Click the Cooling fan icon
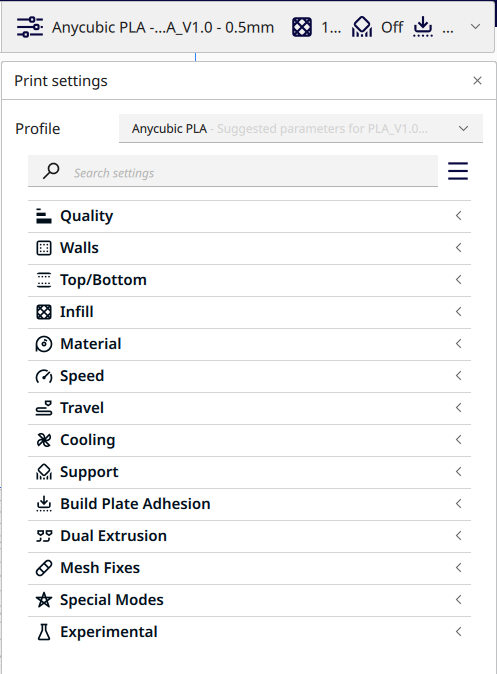Image resolution: width=497 pixels, height=674 pixels. point(43,440)
